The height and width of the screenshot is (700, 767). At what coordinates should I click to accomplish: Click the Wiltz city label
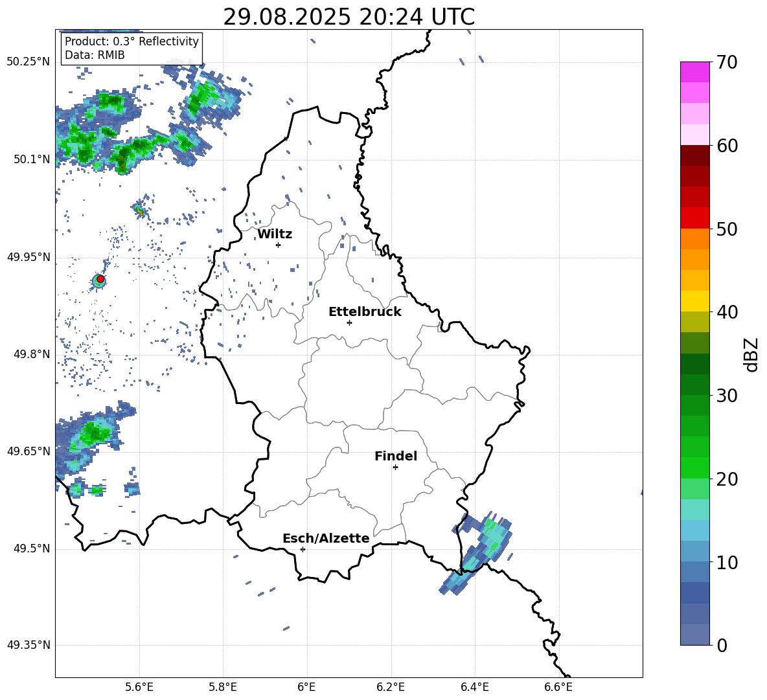pos(275,234)
